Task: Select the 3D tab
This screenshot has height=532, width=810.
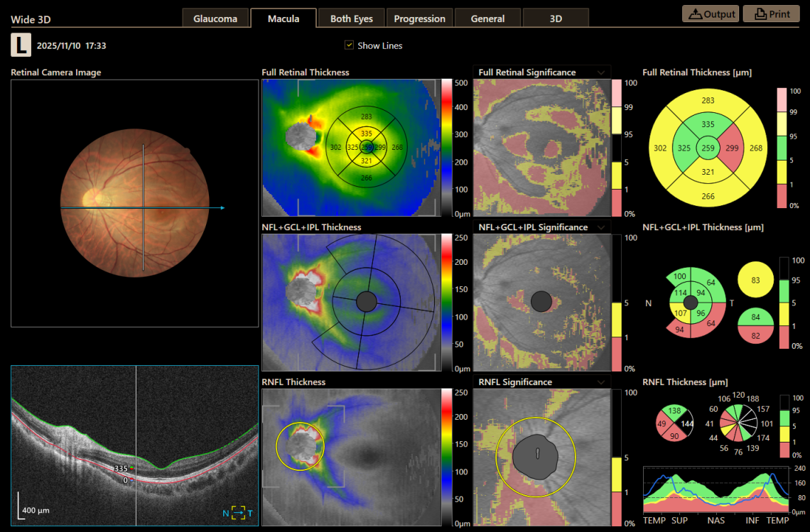Action: 556,18
